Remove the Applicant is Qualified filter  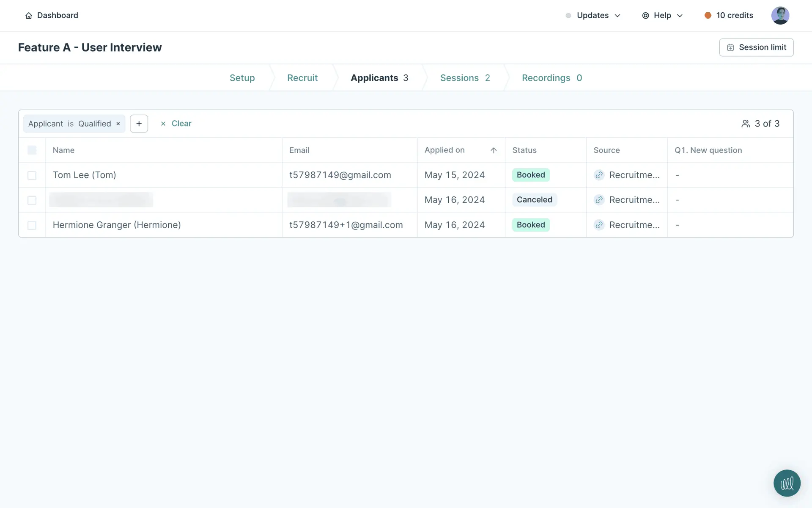tap(118, 124)
